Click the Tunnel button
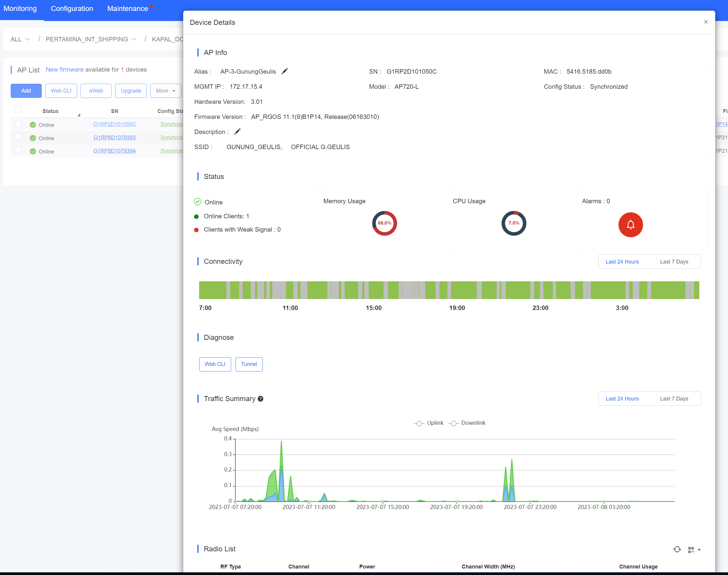The height and width of the screenshot is (575, 728). click(x=249, y=364)
